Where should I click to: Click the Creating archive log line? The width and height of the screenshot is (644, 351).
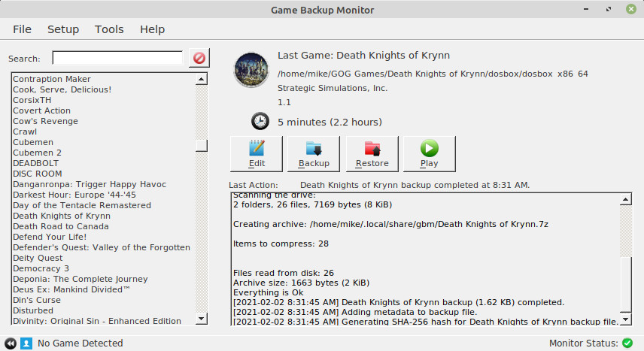pos(390,224)
